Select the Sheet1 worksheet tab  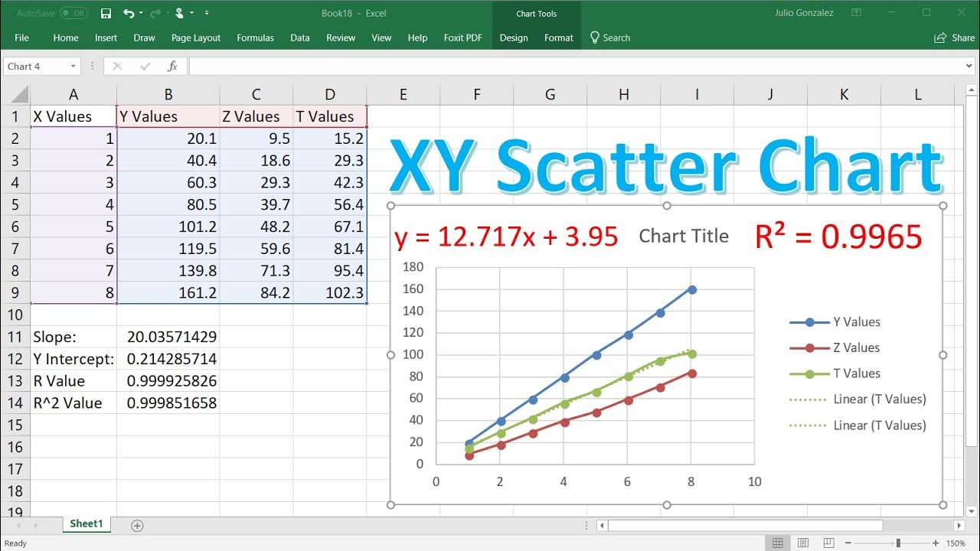coord(87,524)
